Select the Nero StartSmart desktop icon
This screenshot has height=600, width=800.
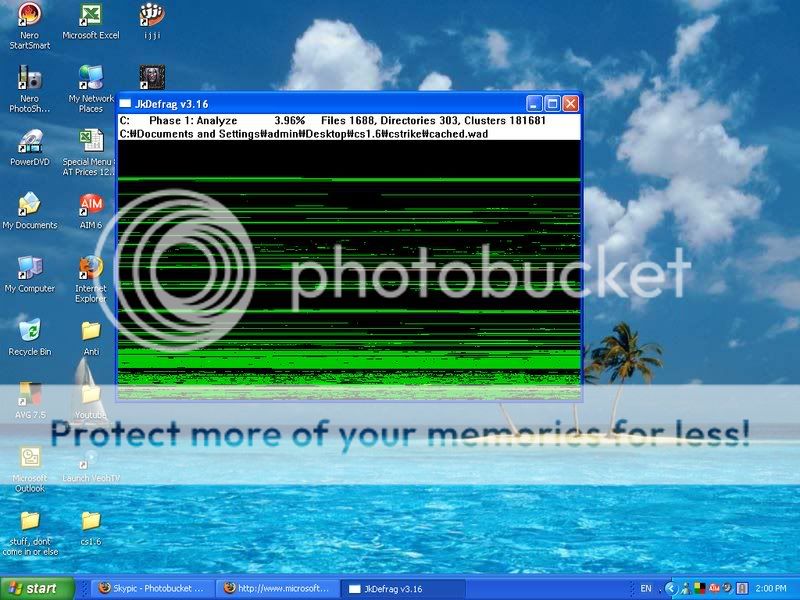[30, 26]
